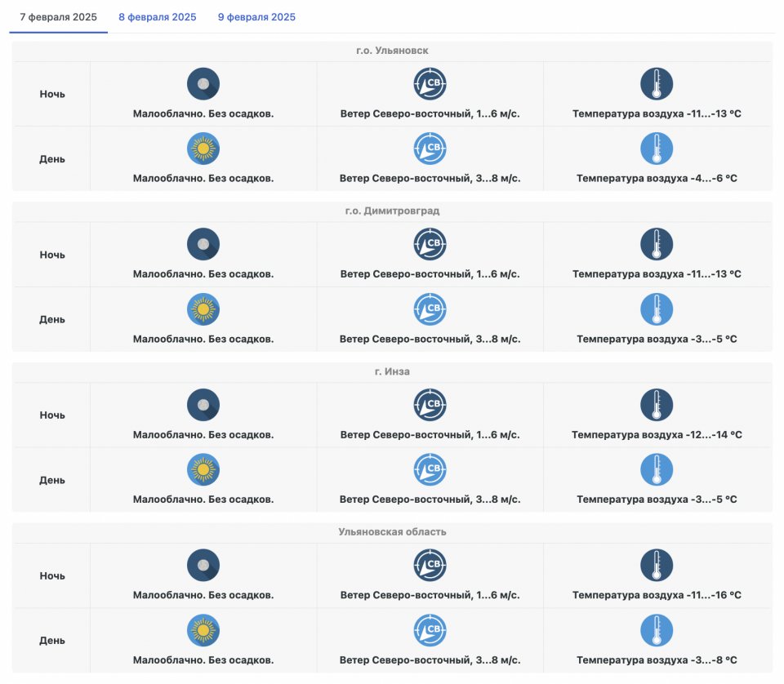
Task: Click the Ульяновск daytime sun icon
Action: [203, 149]
